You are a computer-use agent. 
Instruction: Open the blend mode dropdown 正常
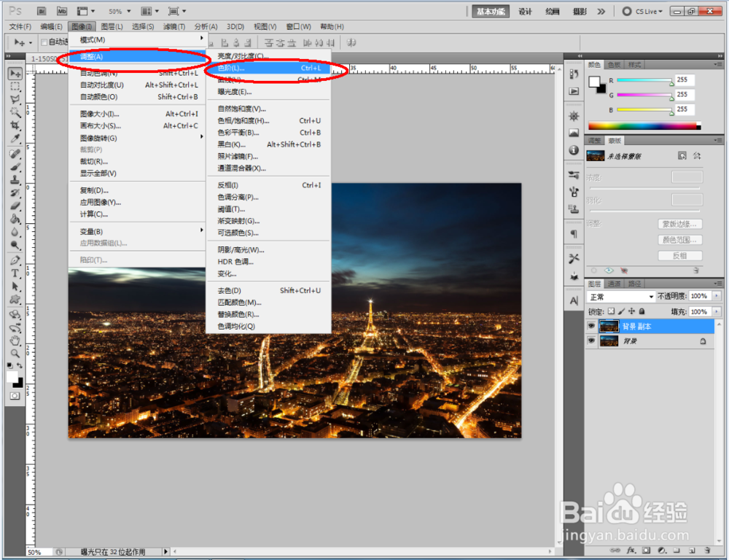620,297
